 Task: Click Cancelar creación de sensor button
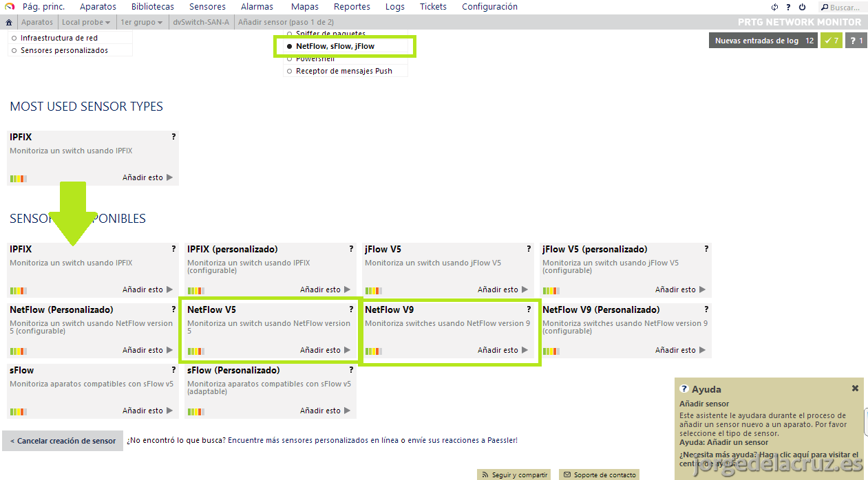63,441
